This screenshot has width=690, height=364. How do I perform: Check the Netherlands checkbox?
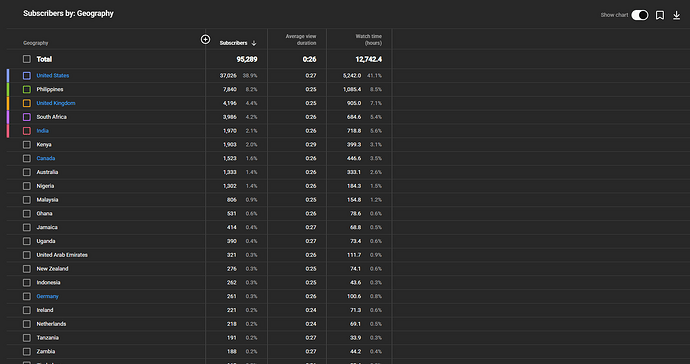tap(27, 324)
